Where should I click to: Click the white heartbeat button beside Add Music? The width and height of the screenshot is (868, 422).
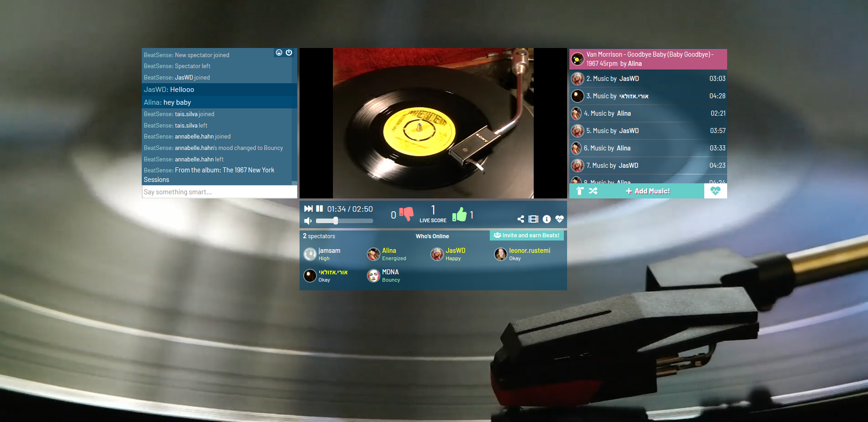click(x=715, y=191)
